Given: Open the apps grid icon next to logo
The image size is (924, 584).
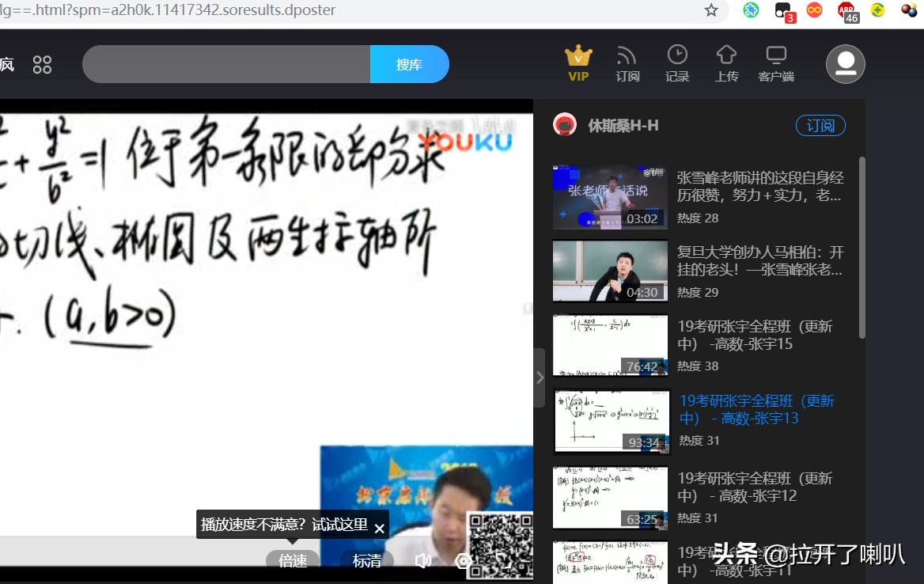Looking at the screenshot, I should (x=42, y=63).
